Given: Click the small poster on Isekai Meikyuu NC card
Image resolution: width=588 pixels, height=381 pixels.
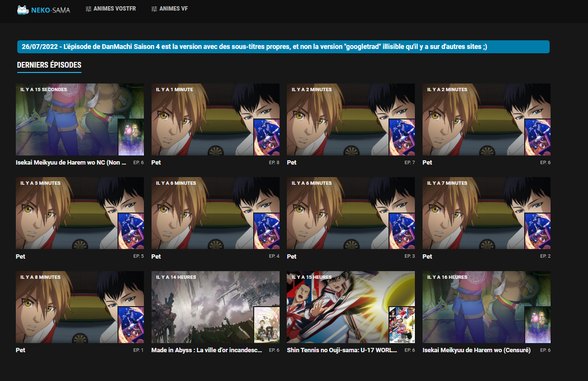Looking at the screenshot, I should pyautogui.click(x=131, y=137).
